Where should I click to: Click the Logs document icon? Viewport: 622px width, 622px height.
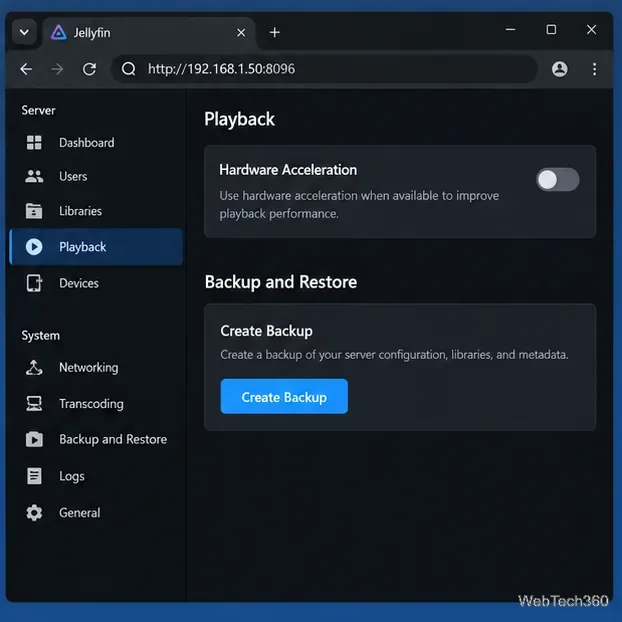(34, 476)
